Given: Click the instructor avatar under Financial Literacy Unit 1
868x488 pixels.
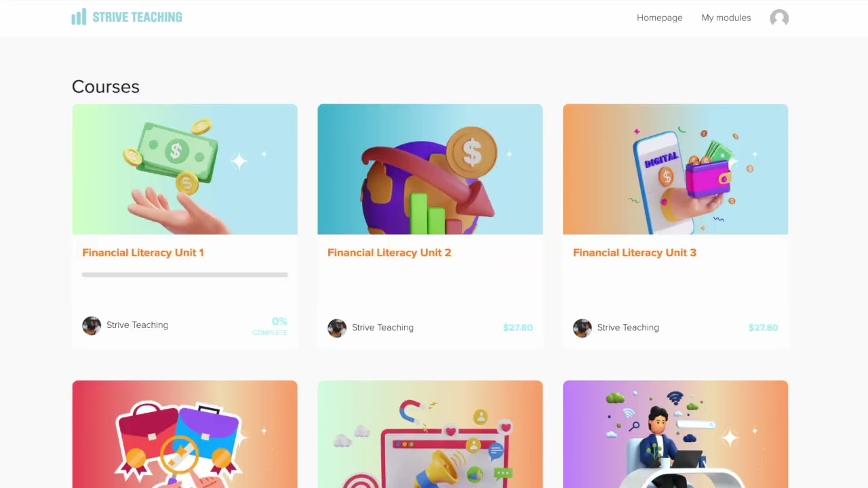Looking at the screenshot, I should (92, 325).
